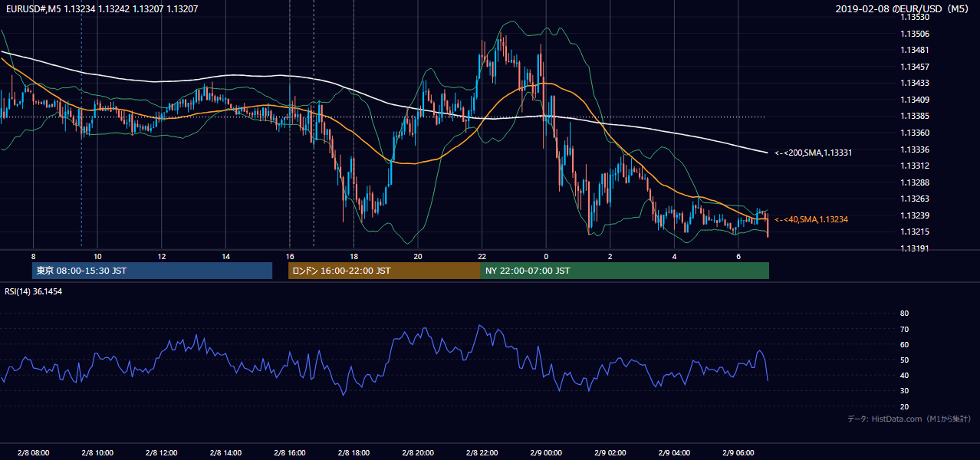Screen dimensions: 980x460
Task: Click the 2/8 14:00 date label
Action: click(x=225, y=453)
